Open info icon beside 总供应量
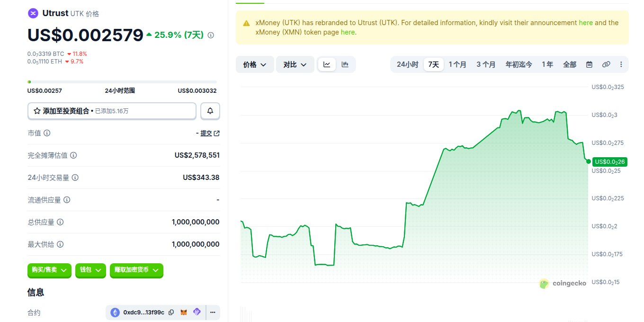The image size is (644, 322). click(60, 222)
